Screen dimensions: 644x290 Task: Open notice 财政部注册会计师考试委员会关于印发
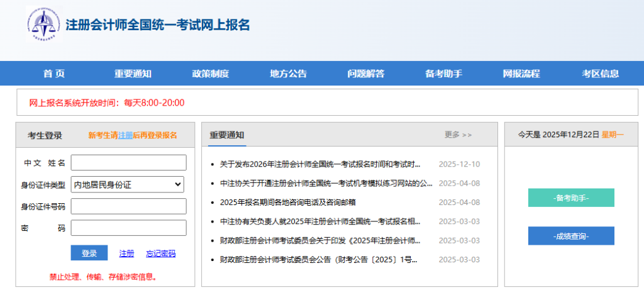[320, 240]
